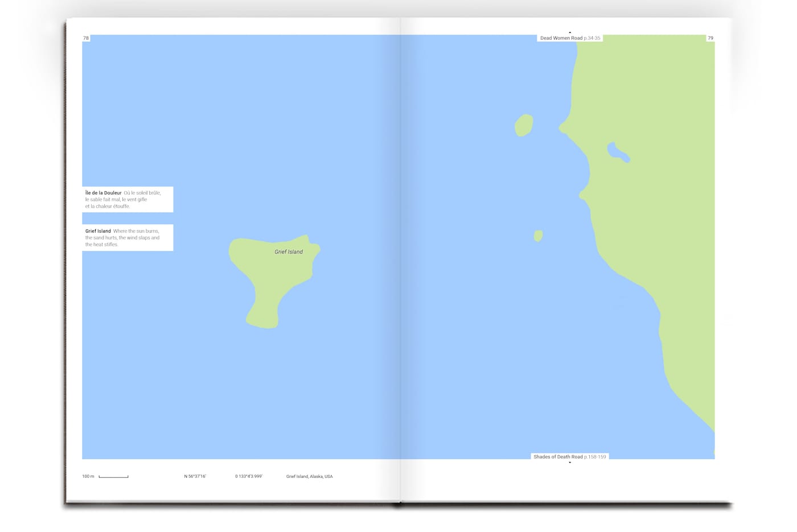This screenshot has width=797, height=532.
Task: Click the larger small island near the mainland
Action: (524, 125)
